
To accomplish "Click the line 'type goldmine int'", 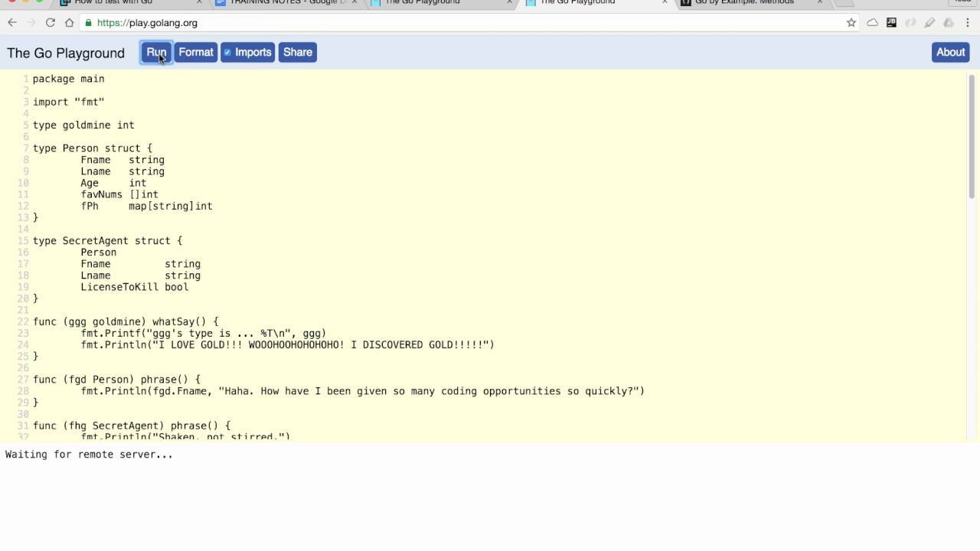I will [83, 125].
